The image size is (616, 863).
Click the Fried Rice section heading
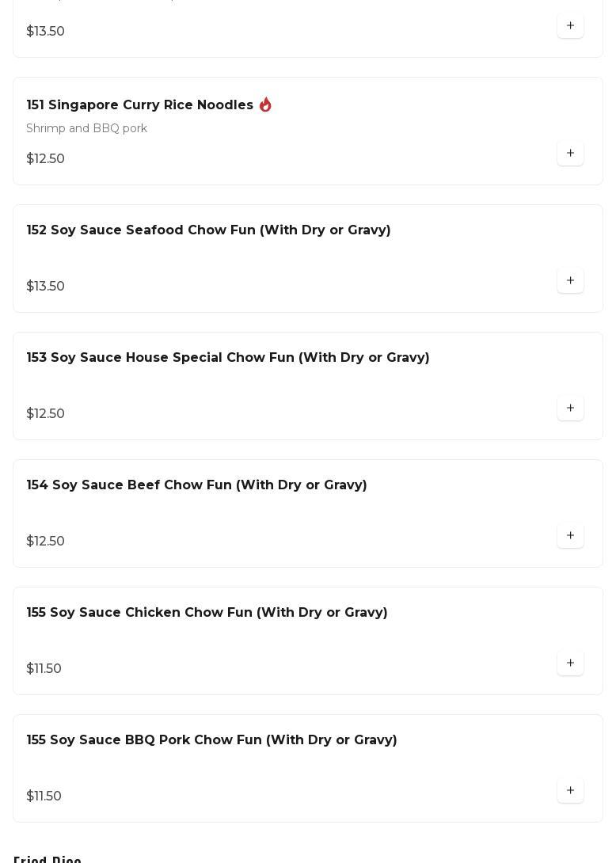pyautogui.click(x=48, y=860)
